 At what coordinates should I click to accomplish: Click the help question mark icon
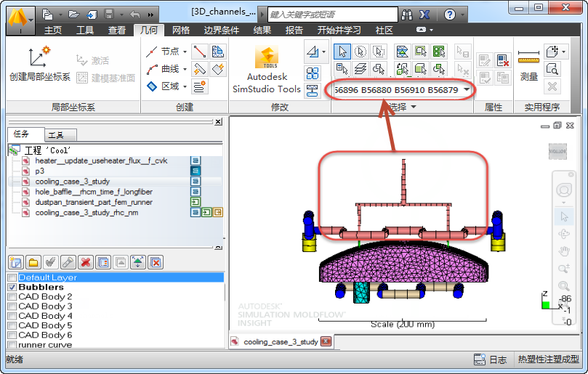[x=450, y=15]
